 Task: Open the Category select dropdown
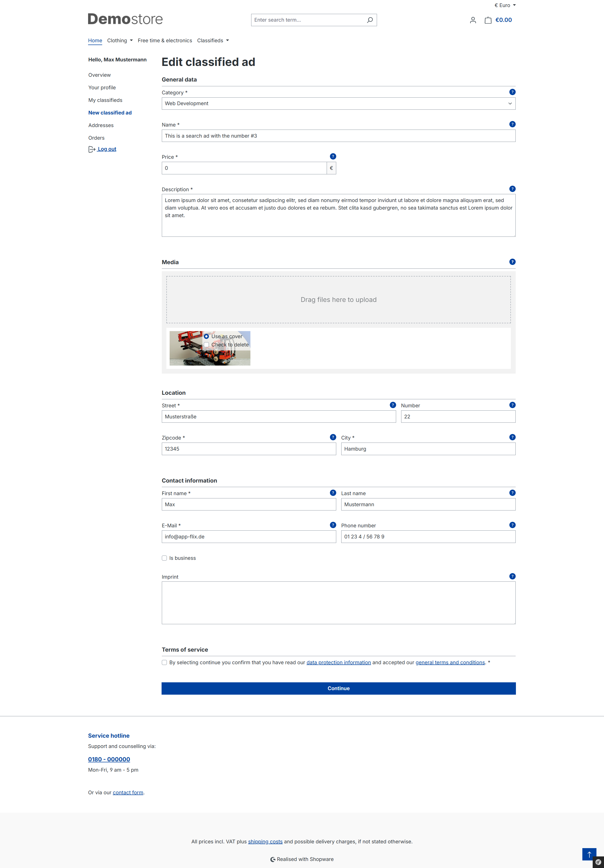338,104
